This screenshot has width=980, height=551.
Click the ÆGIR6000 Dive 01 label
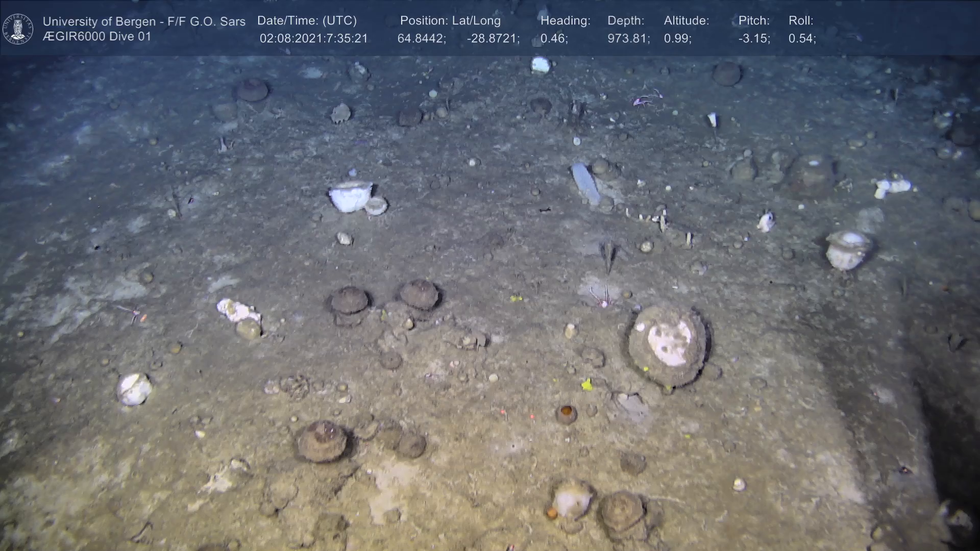(x=97, y=37)
